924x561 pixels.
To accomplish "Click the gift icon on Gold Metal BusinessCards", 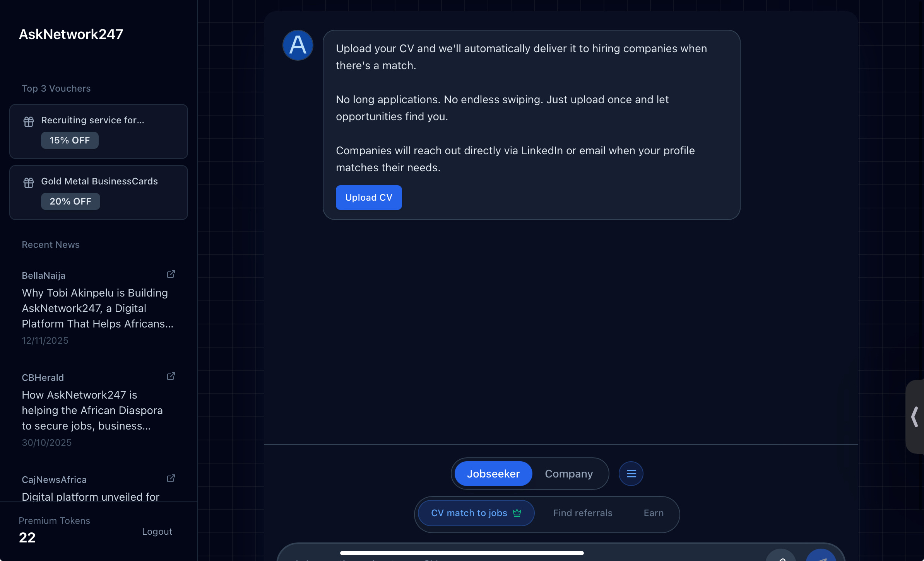I will [29, 183].
